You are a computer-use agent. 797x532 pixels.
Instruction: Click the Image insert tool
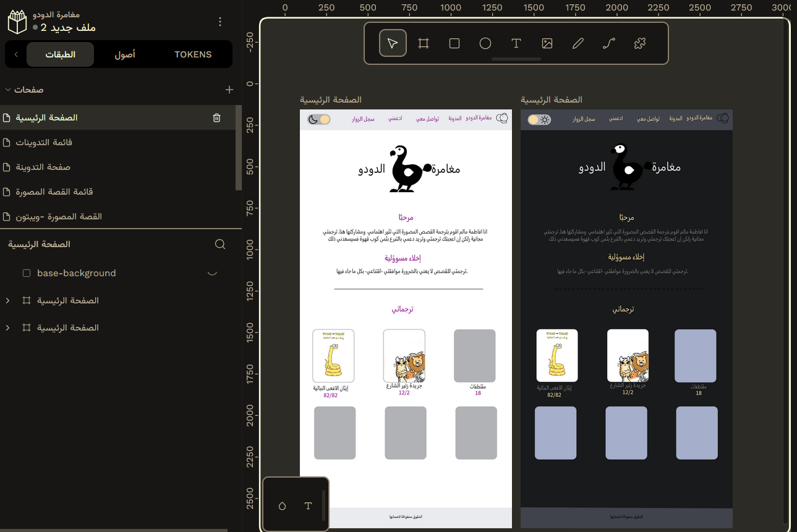point(547,43)
